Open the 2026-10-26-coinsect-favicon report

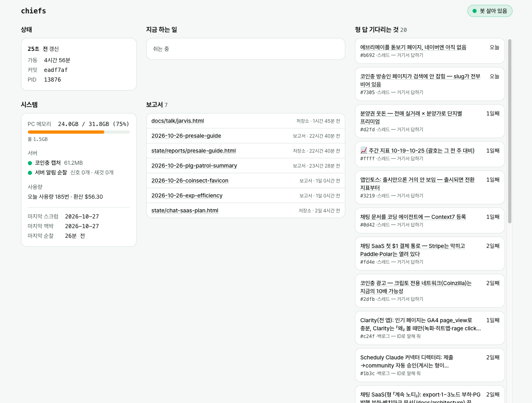click(190, 181)
